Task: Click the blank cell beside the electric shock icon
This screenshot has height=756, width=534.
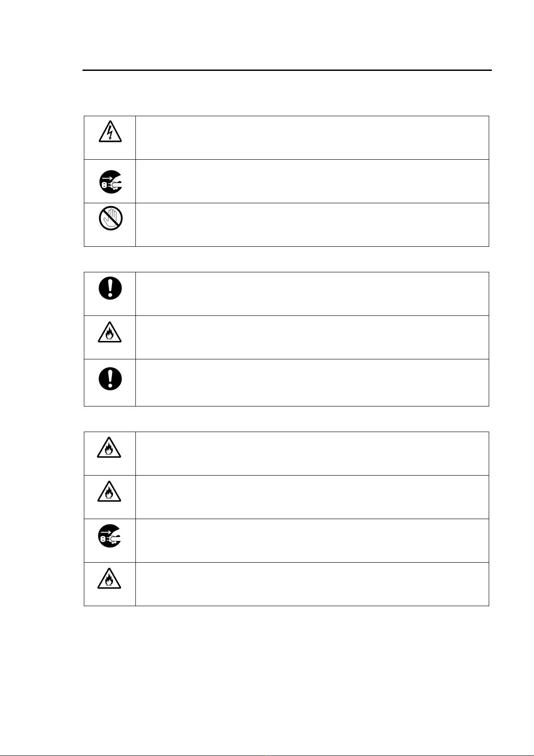Action: coord(312,138)
